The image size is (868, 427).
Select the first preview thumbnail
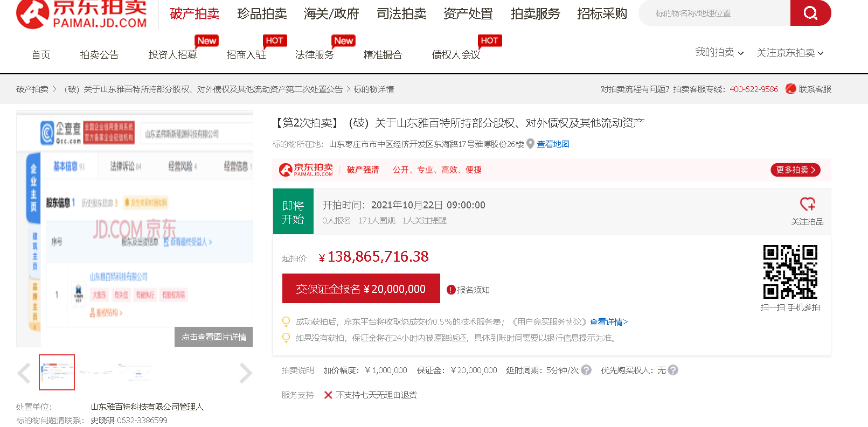[57, 372]
